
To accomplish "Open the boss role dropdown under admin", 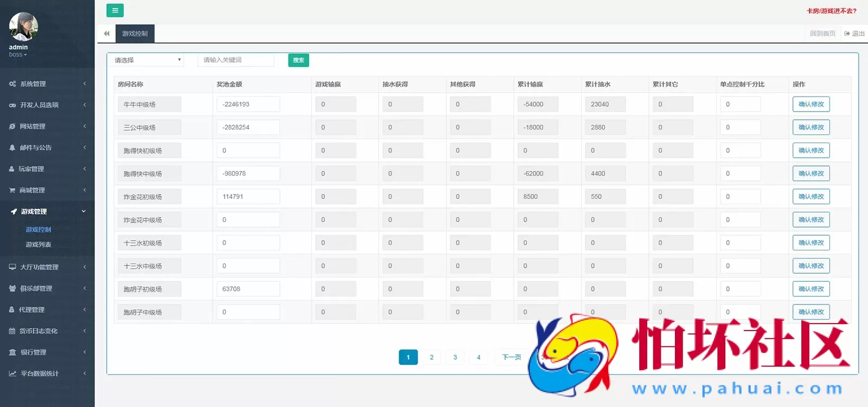I will point(18,55).
